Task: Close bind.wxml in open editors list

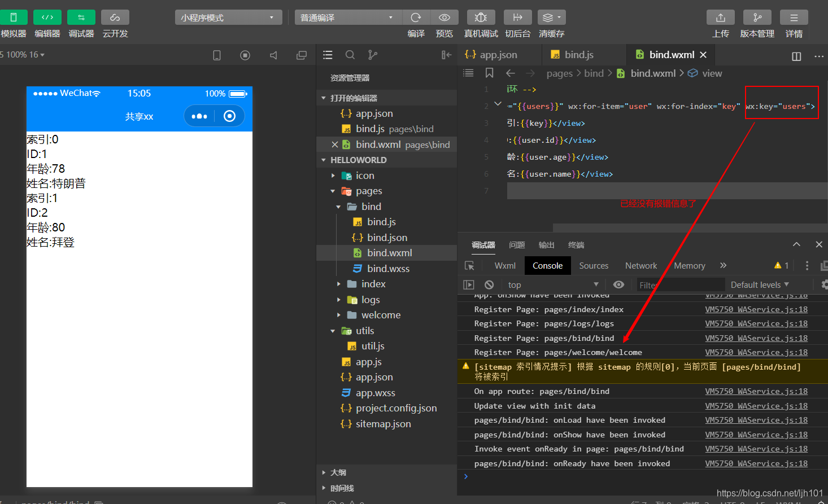Action: (x=335, y=144)
